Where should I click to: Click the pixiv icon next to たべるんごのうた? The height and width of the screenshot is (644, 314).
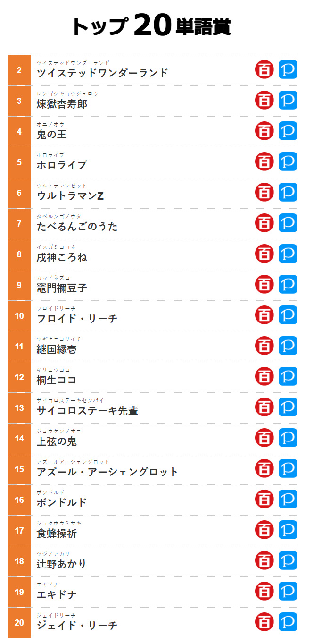288,223
